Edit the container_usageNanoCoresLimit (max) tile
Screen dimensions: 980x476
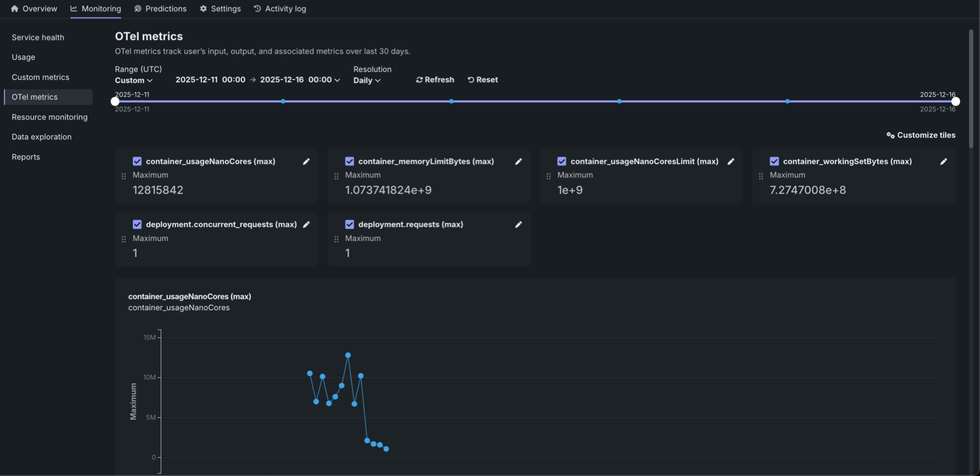coord(731,161)
